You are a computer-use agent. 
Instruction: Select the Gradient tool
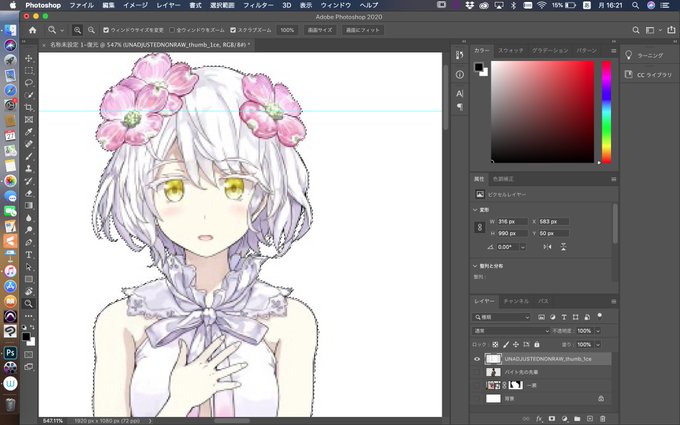[x=29, y=205]
